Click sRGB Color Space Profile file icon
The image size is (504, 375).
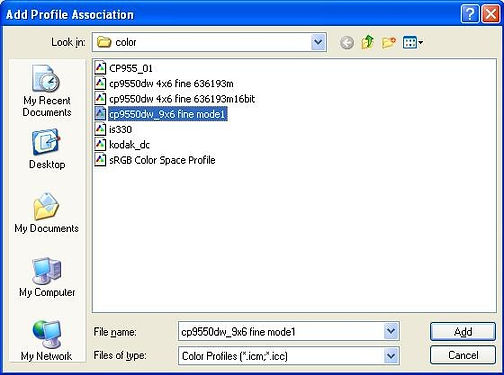(x=100, y=160)
